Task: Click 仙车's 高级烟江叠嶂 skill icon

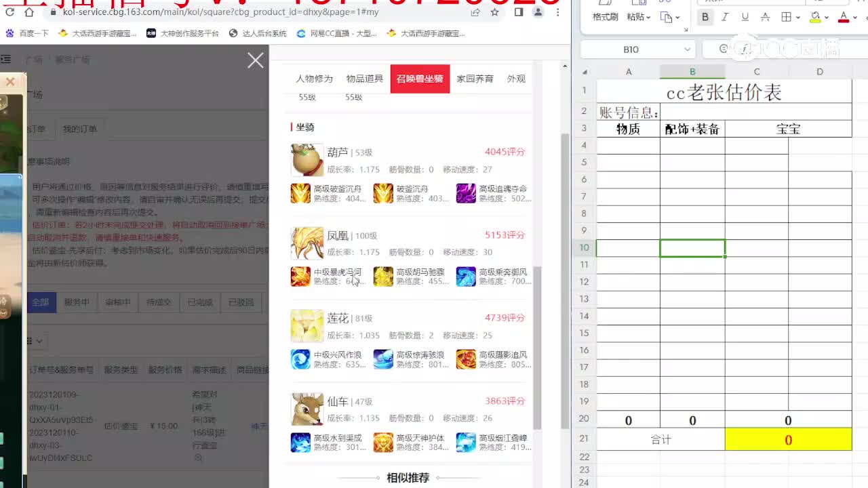Action: point(466,442)
